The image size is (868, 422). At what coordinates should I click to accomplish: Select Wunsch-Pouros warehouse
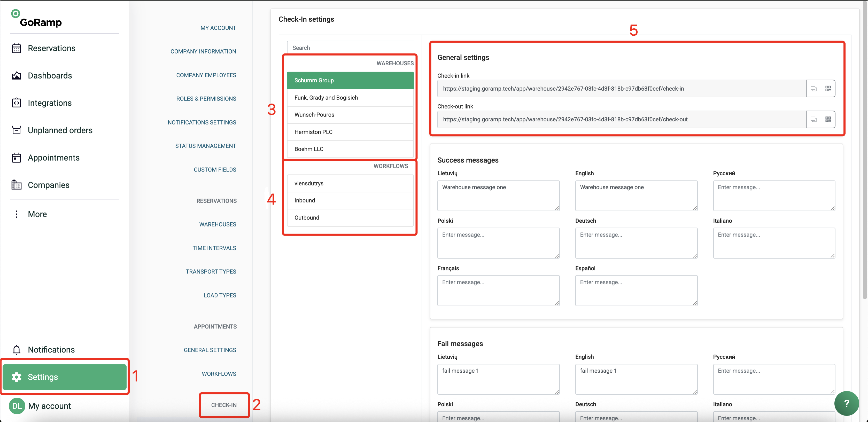point(350,114)
